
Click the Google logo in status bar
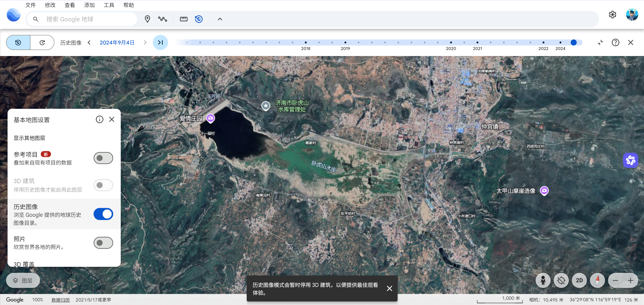[x=15, y=300]
